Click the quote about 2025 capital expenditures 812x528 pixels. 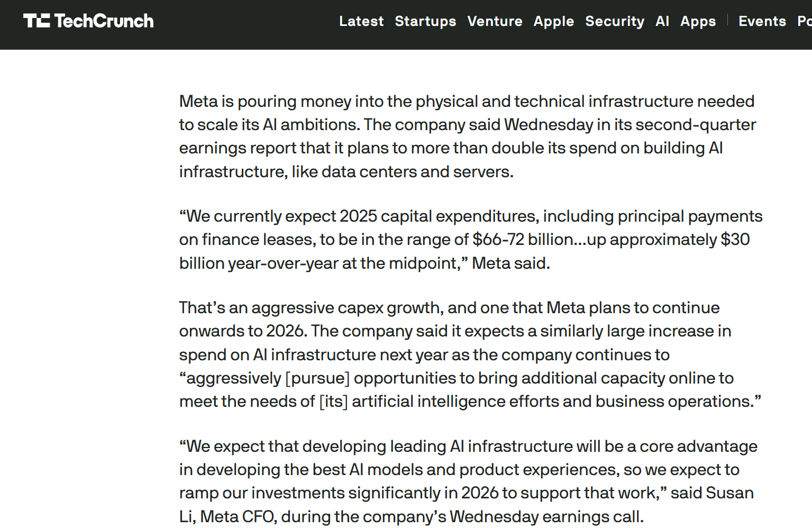point(470,239)
